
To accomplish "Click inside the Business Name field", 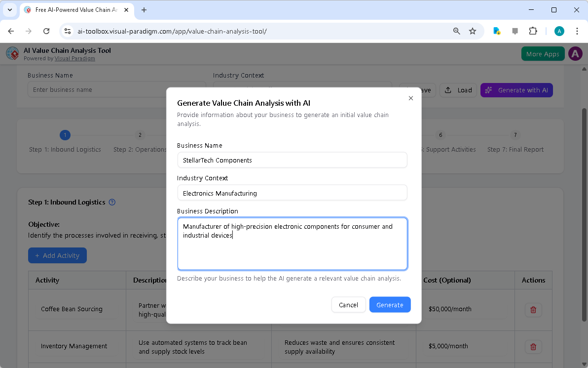I will [x=292, y=160].
